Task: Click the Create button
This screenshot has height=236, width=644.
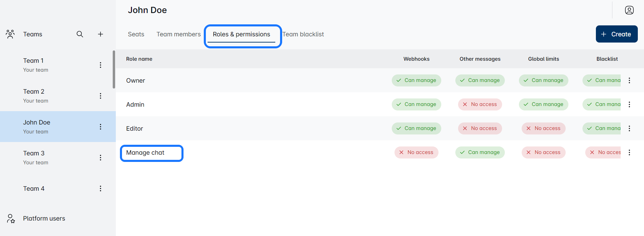Action: (617, 34)
